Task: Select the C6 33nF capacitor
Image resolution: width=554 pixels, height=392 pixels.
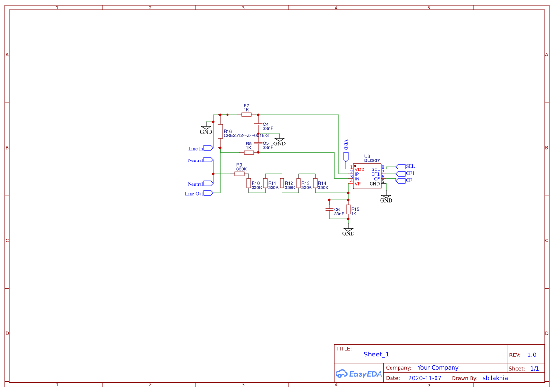Action: click(x=329, y=209)
